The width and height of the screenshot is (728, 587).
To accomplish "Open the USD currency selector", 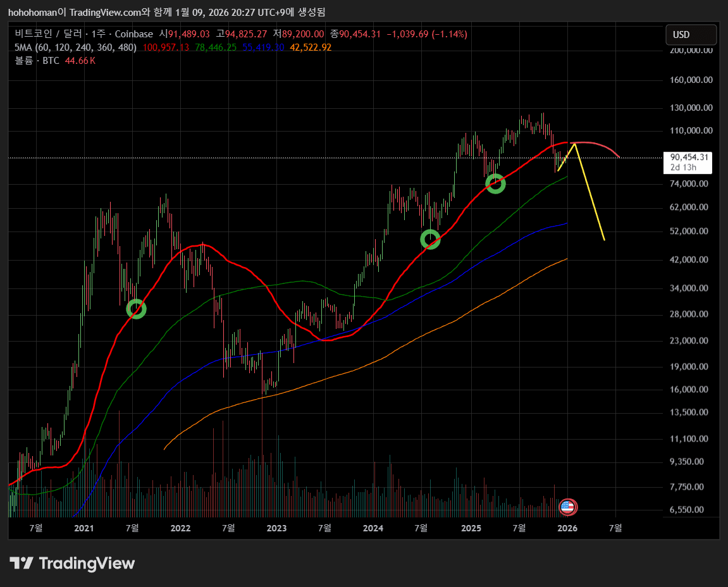I will click(691, 35).
